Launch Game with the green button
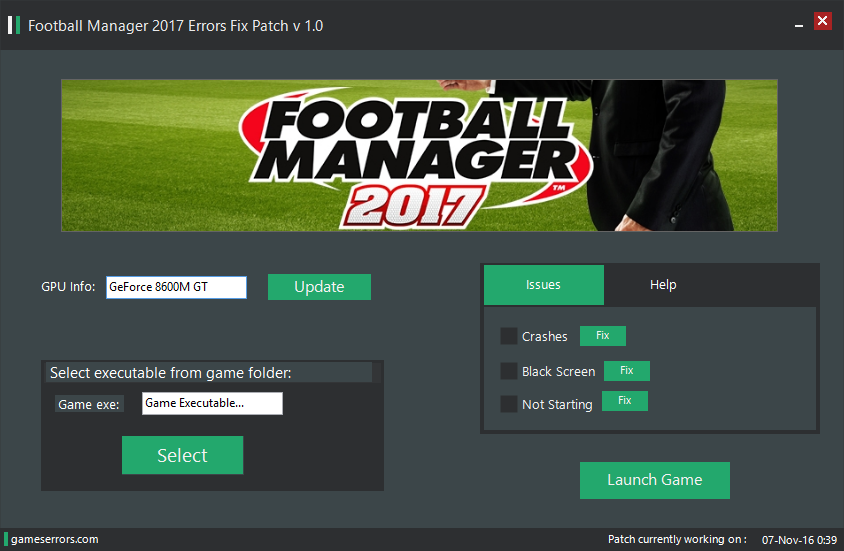The height and width of the screenshot is (551, 844). [x=655, y=480]
